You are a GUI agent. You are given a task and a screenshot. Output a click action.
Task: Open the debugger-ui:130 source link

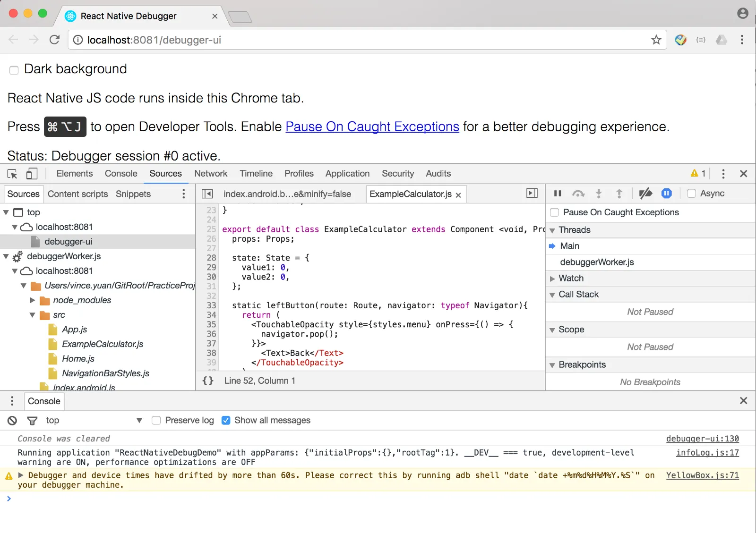pyautogui.click(x=703, y=439)
